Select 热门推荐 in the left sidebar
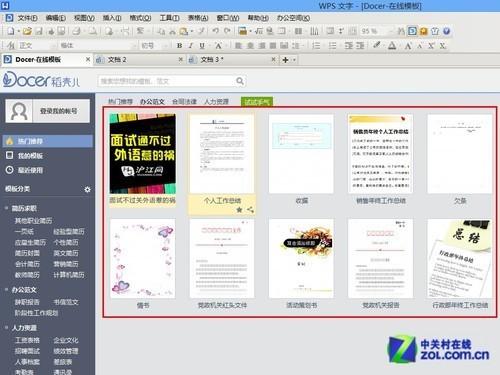500x375 pixels. [x=48, y=141]
